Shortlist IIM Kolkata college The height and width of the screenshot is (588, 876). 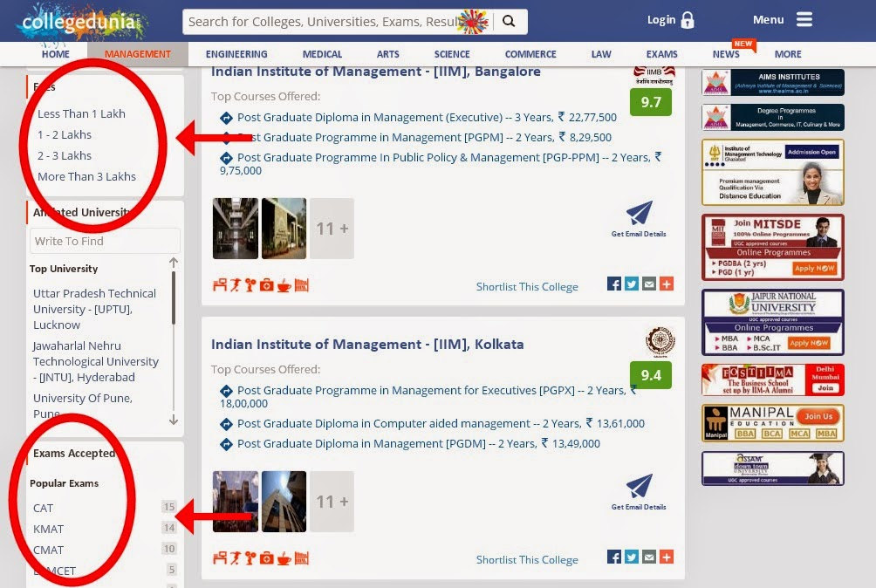click(x=527, y=559)
